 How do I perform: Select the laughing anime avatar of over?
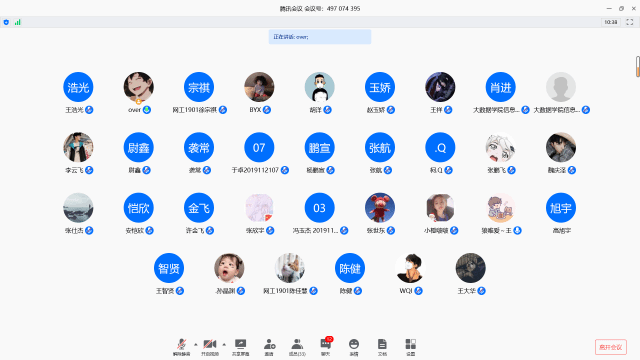click(139, 87)
